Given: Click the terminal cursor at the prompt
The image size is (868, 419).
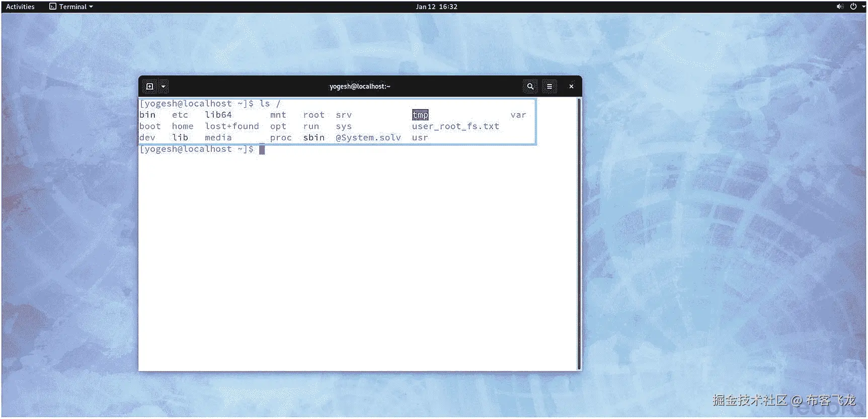Looking at the screenshot, I should point(262,149).
